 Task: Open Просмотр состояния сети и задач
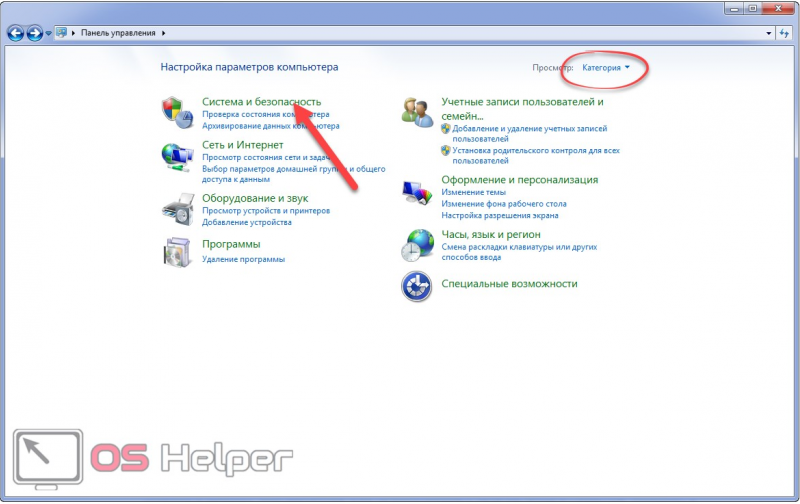[266, 157]
